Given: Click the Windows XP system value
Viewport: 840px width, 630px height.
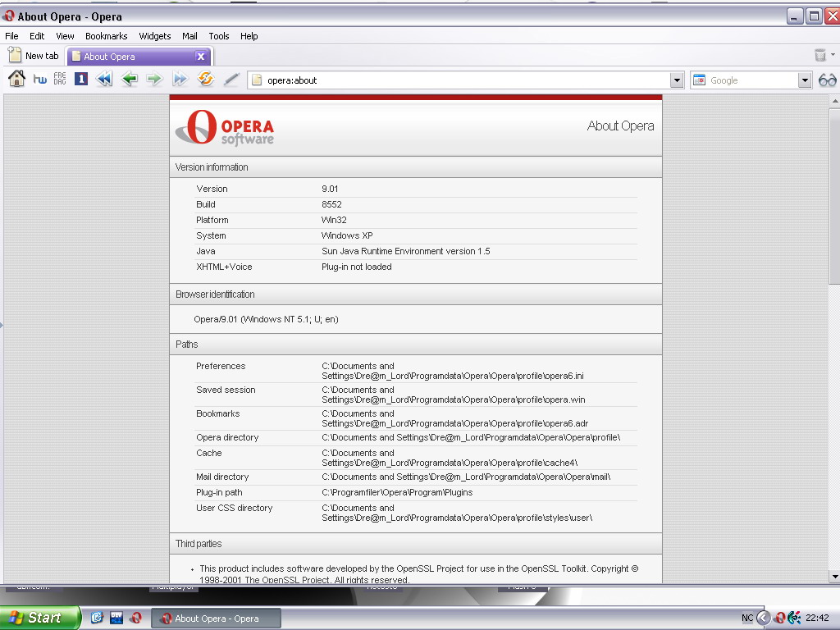Looking at the screenshot, I should click(347, 235).
